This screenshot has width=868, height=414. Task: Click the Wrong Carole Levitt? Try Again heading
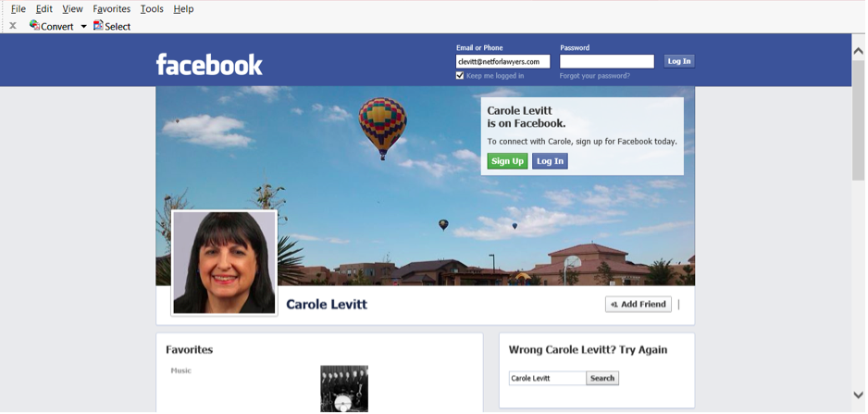[588, 350]
